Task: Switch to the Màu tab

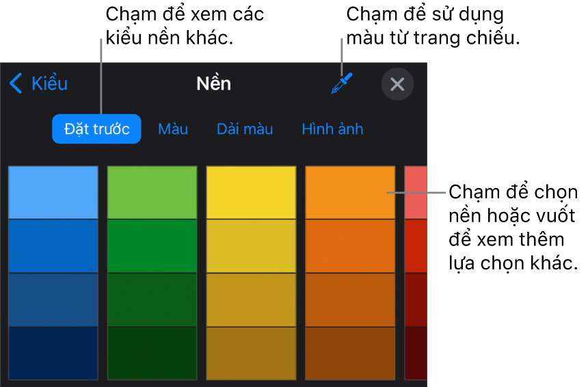Action: pos(173,129)
